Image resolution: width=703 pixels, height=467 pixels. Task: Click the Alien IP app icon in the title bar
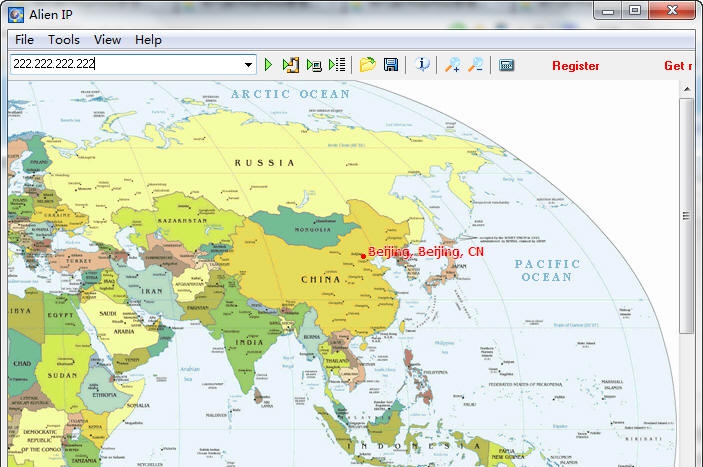click(16, 15)
